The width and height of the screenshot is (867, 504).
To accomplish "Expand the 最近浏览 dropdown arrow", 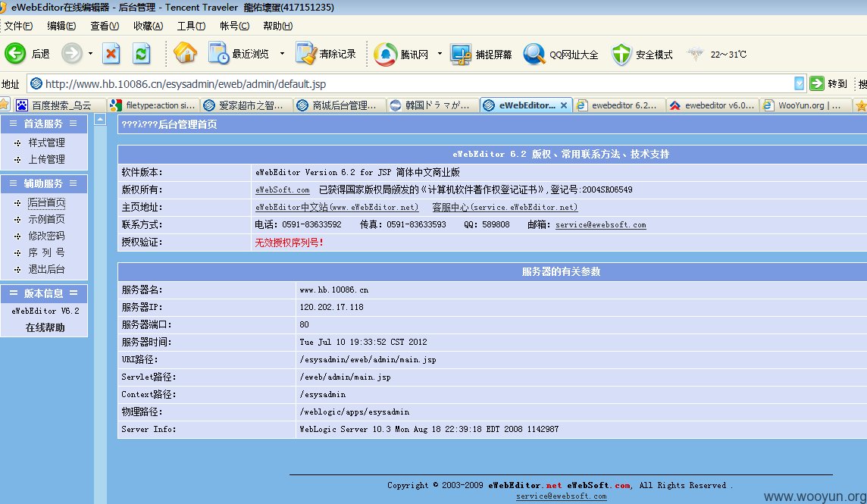I will 282,54.
